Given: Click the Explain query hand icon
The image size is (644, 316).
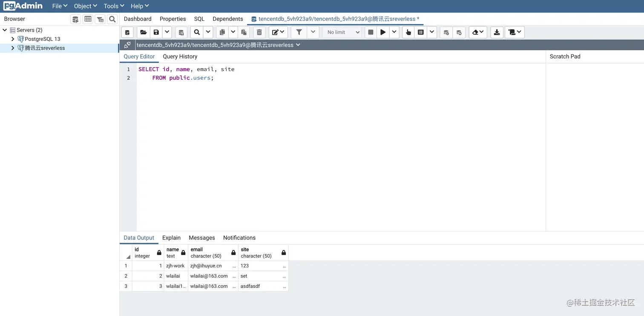Looking at the screenshot, I should 408,32.
